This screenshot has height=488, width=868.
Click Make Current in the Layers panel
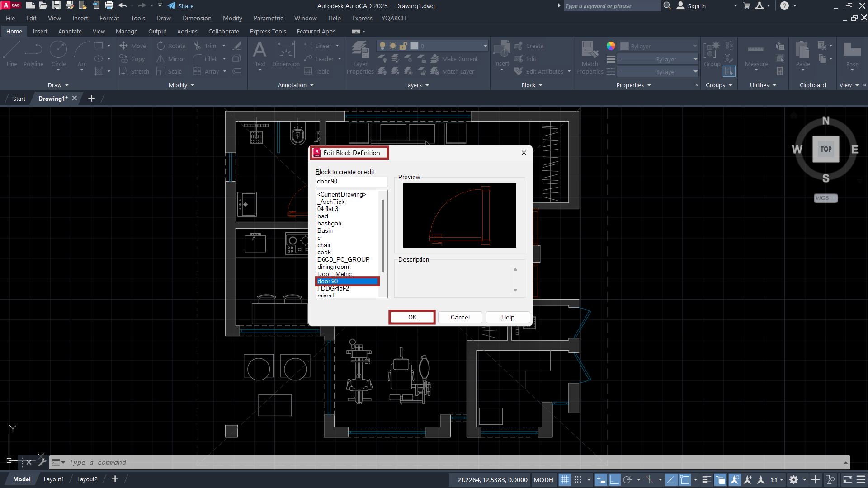click(454, 59)
